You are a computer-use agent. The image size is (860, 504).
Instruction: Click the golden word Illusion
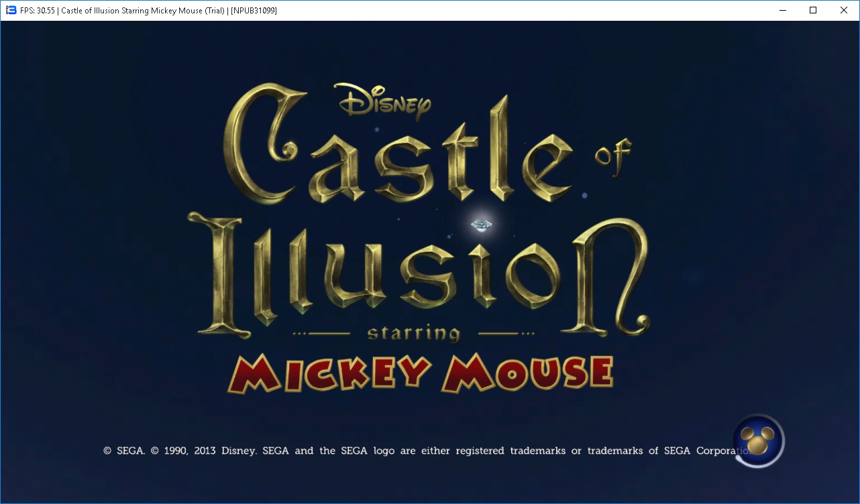coord(416,275)
